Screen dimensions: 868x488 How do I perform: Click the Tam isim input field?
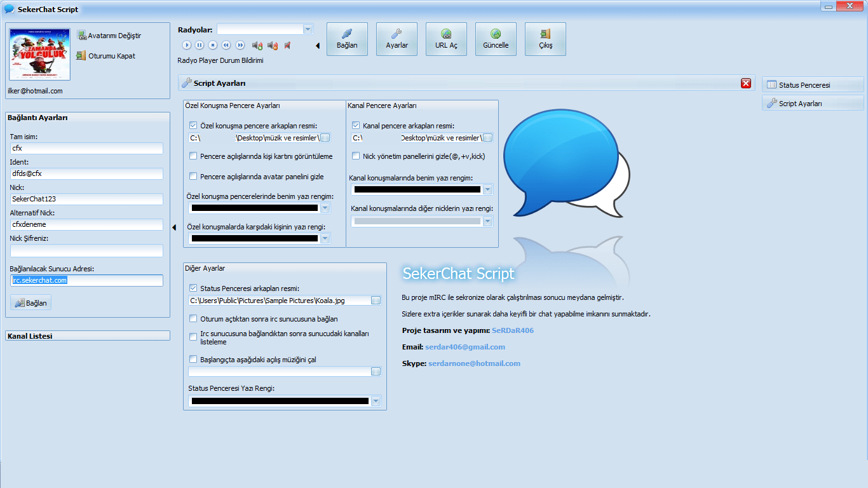click(86, 148)
